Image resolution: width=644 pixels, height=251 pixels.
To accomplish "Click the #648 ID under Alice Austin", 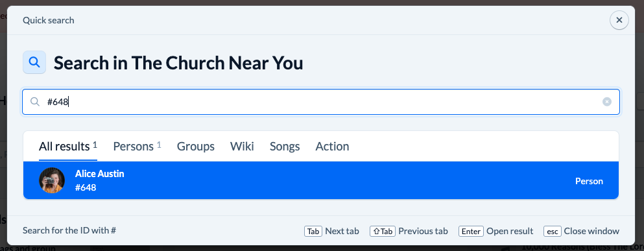I will point(86,187).
